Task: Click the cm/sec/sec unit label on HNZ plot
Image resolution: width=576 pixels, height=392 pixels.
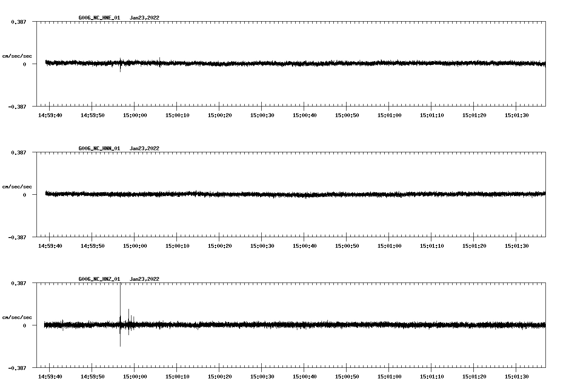Action: click(x=17, y=317)
